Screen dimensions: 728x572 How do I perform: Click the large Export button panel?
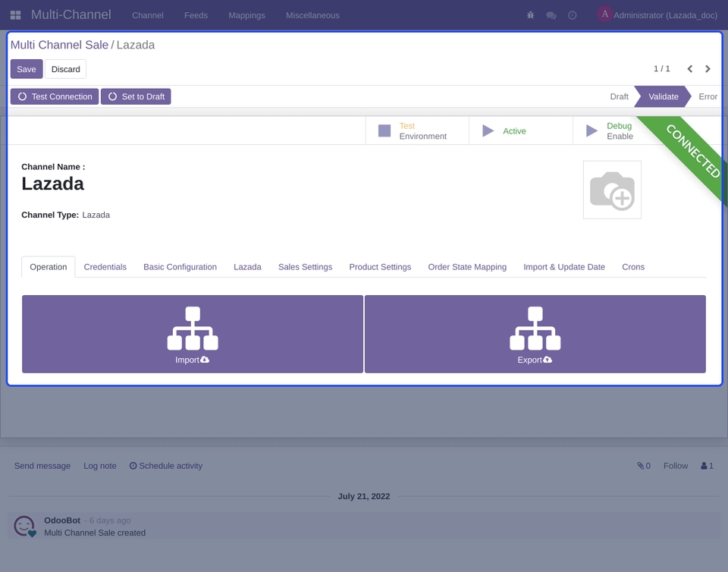click(535, 334)
